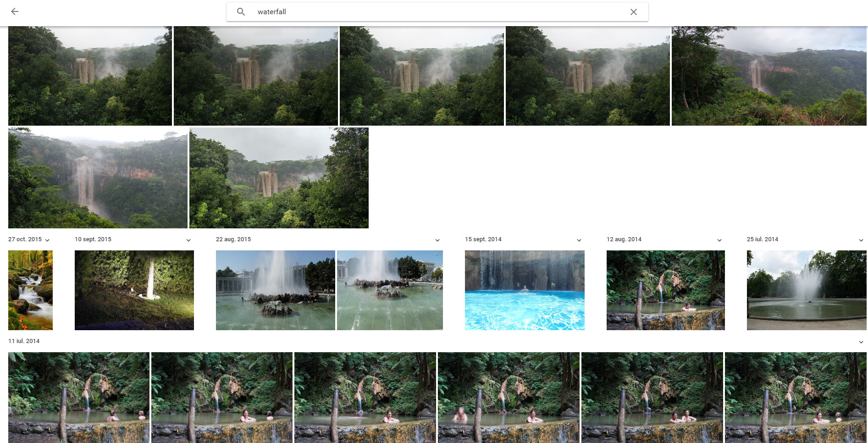Viewport: 868px width, 443px height.
Task: Open the fifth hot spring photo from 11 iul. 2014
Action: coord(652,398)
